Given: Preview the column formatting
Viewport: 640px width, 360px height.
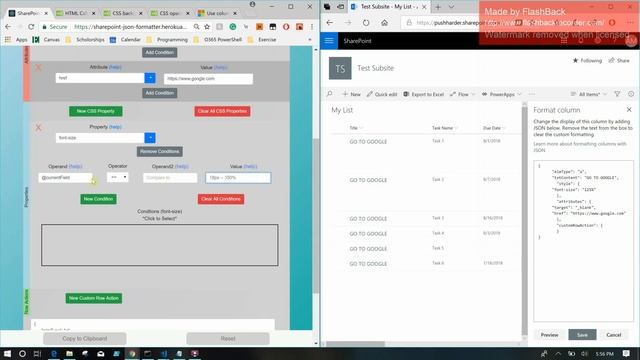Looking at the screenshot, I should pyautogui.click(x=549, y=335).
